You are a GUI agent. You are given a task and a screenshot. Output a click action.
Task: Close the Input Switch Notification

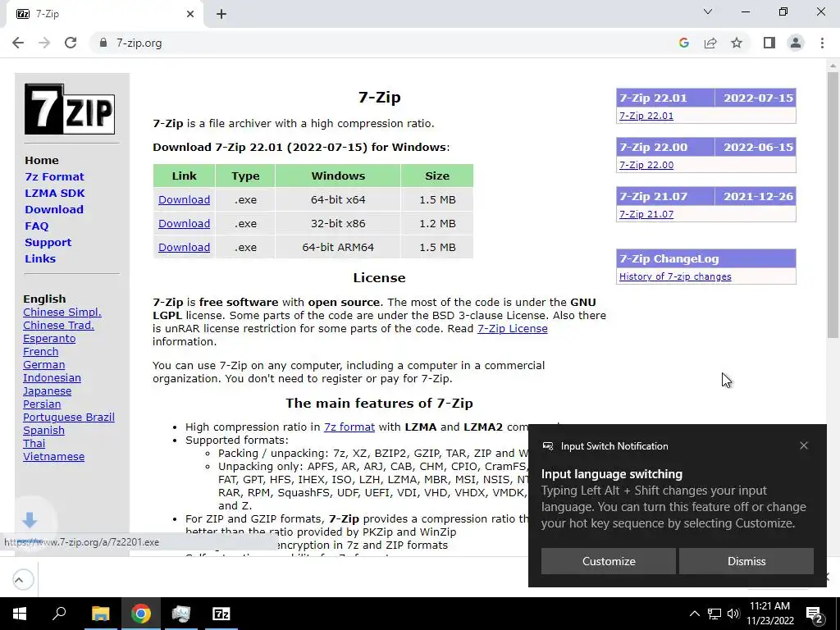click(804, 445)
